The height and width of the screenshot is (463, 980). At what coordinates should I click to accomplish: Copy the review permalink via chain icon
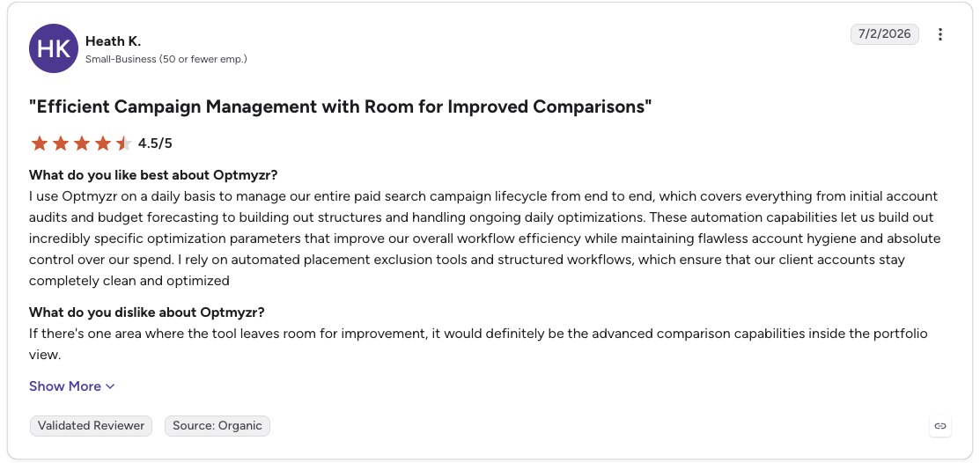[x=940, y=426]
